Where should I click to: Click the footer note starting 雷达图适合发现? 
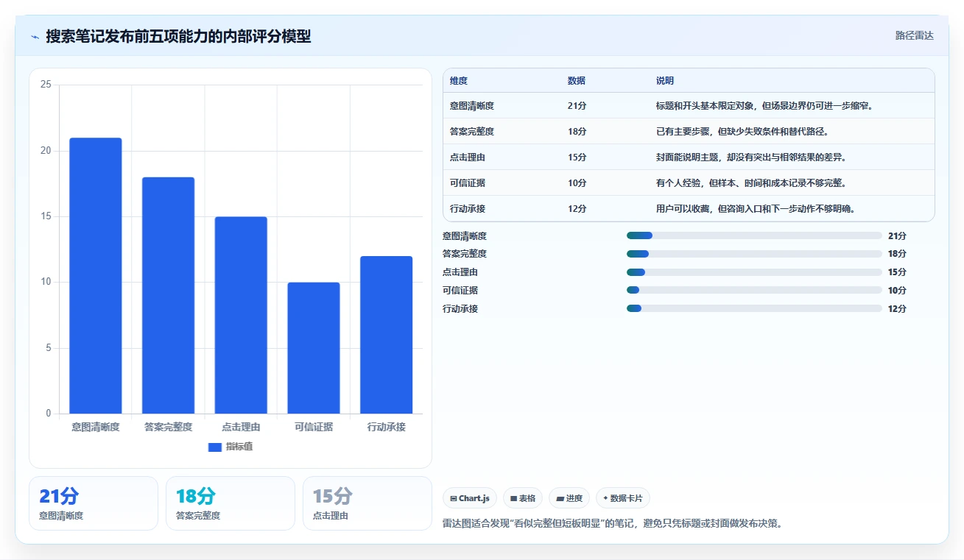612,524
